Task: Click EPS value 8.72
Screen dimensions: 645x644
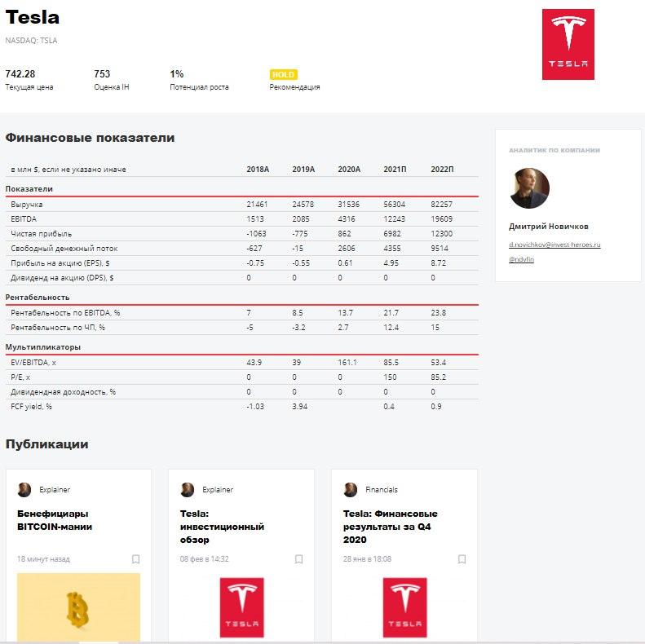Action: [x=439, y=263]
